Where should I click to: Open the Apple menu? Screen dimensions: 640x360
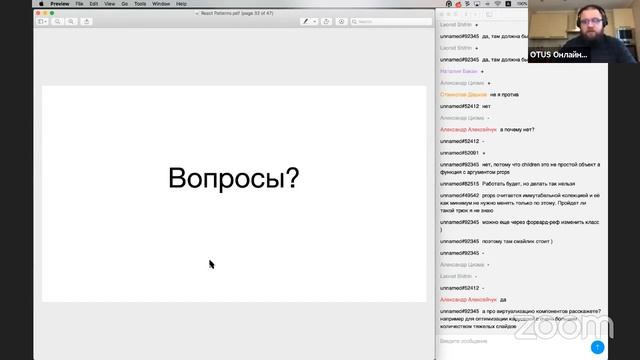pos(41,4)
